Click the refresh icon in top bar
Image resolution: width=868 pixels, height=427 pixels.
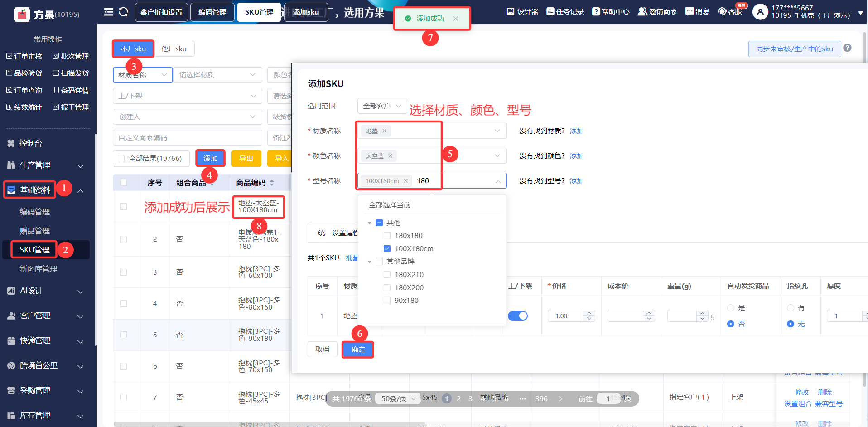(123, 12)
